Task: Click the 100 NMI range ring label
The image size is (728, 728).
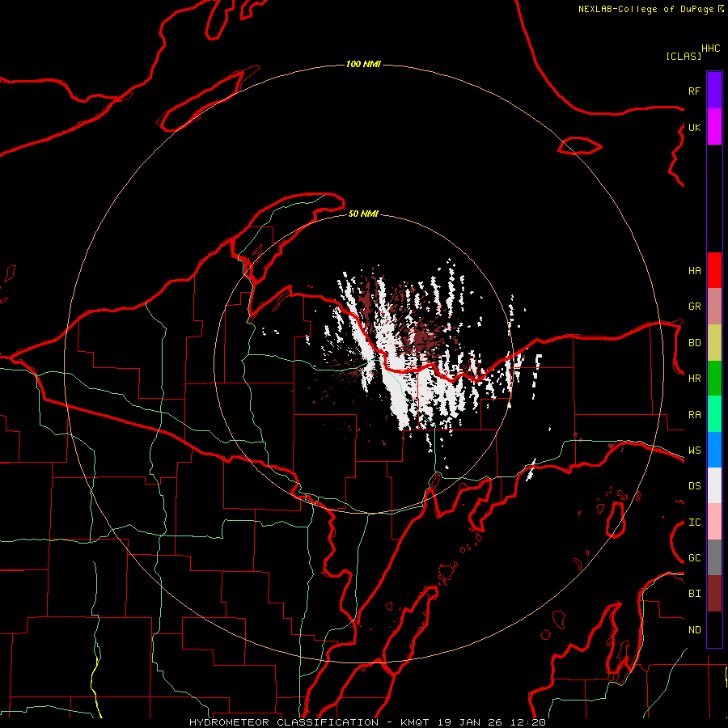Action: pos(363,64)
